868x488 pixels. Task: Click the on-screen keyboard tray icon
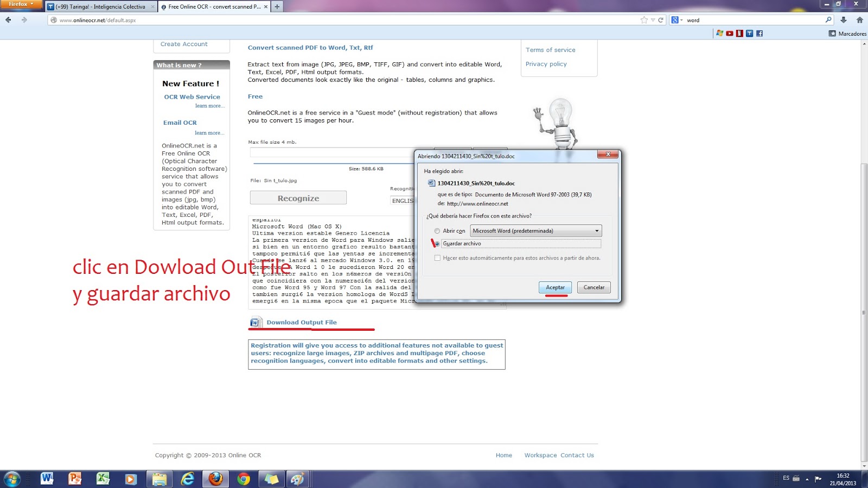pos(796,479)
